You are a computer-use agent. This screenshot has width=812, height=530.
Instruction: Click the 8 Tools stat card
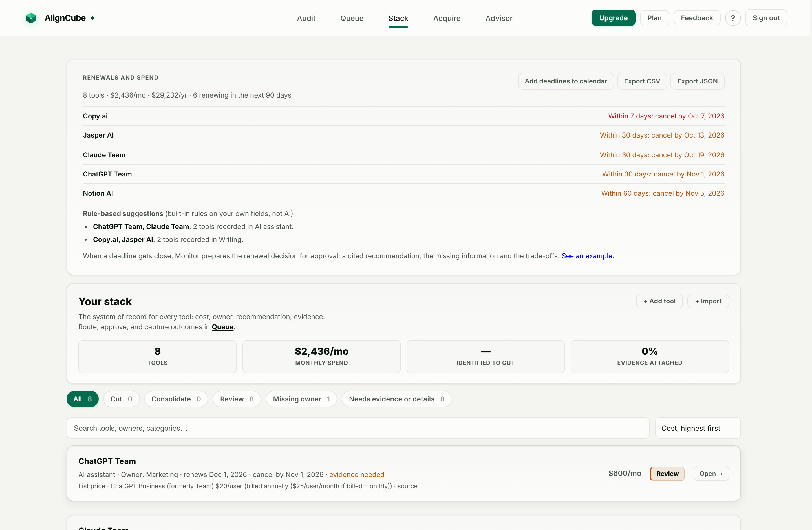157,356
